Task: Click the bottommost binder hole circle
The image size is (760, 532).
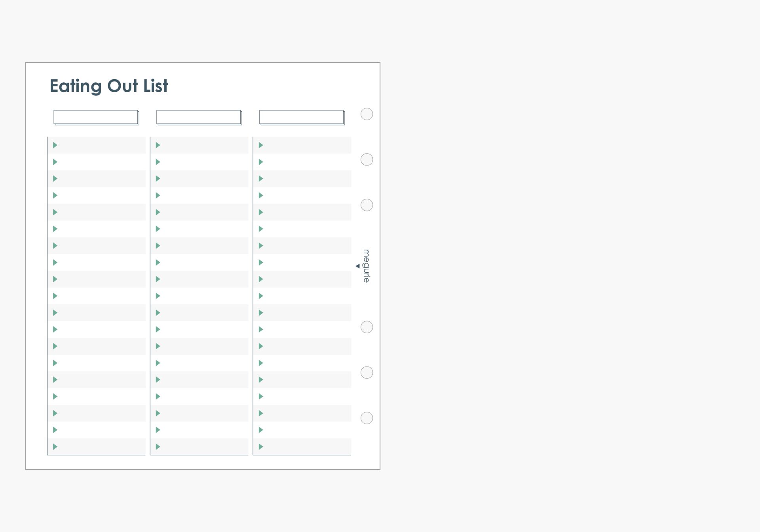Action: coord(367,418)
